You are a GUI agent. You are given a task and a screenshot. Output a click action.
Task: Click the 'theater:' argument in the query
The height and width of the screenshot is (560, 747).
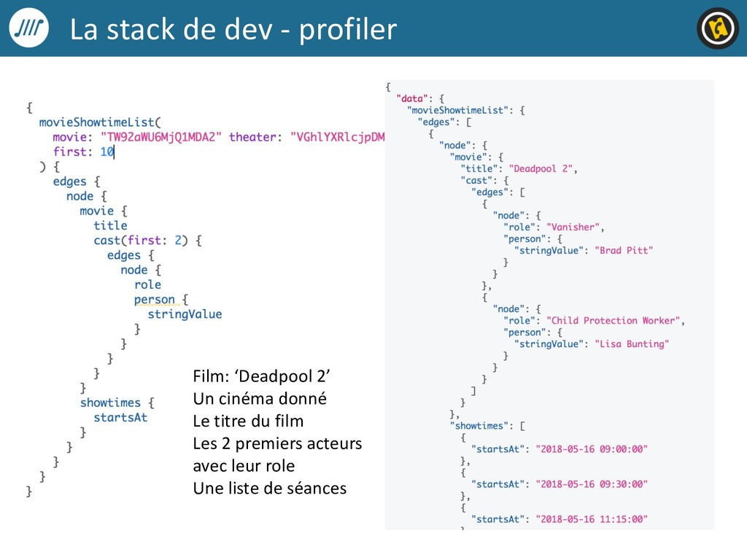pyautogui.click(x=256, y=137)
